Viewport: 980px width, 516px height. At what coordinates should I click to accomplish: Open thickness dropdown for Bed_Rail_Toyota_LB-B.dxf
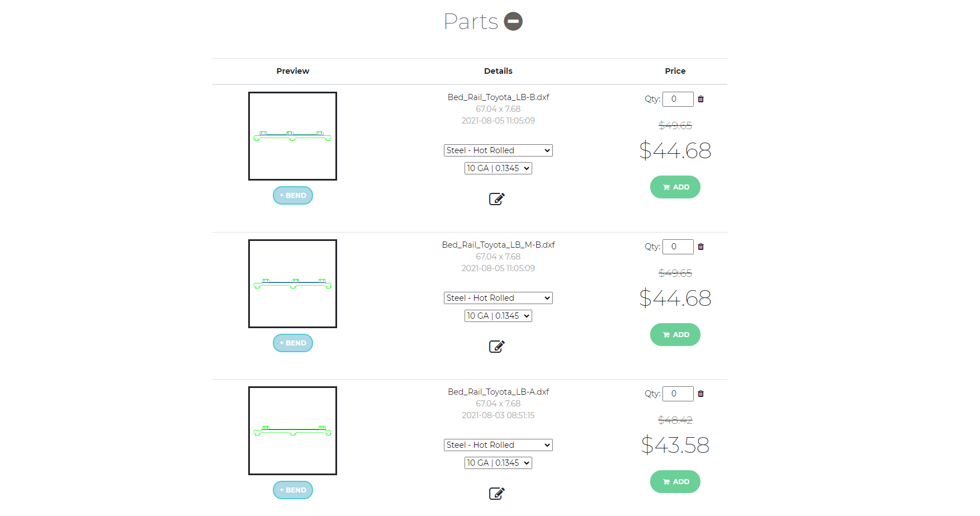[x=498, y=168]
